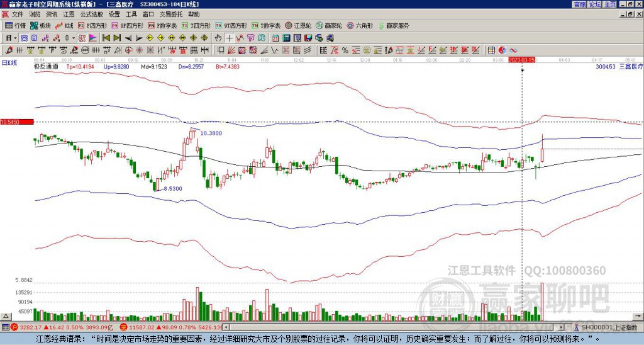644x345 pixels.
Task: Open the P四方形 tool
Action: (x=92, y=25)
